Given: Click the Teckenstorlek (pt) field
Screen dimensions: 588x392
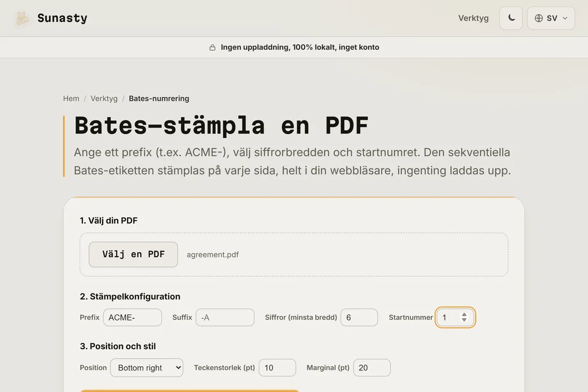Looking at the screenshot, I should pos(277,367).
